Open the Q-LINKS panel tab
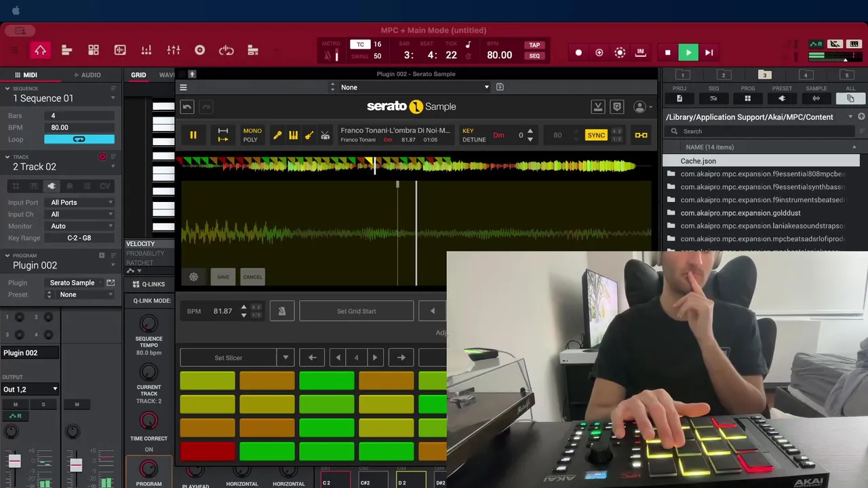This screenshot has height=488, width=868. pos(149,284)
